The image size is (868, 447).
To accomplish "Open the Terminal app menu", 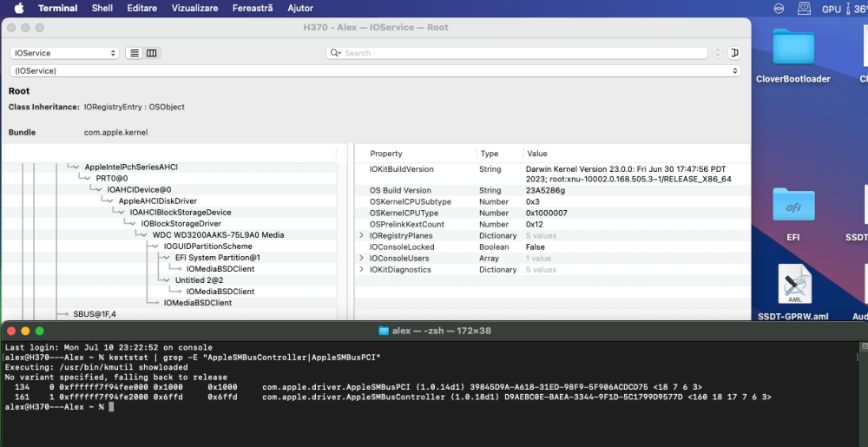I will pos(57,9).
